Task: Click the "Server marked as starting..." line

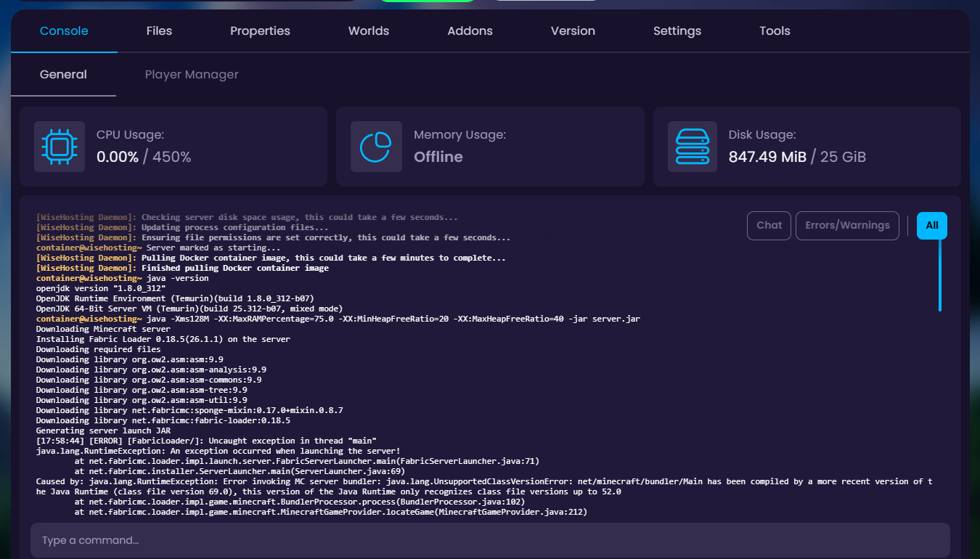Action: tap(159, 248)
